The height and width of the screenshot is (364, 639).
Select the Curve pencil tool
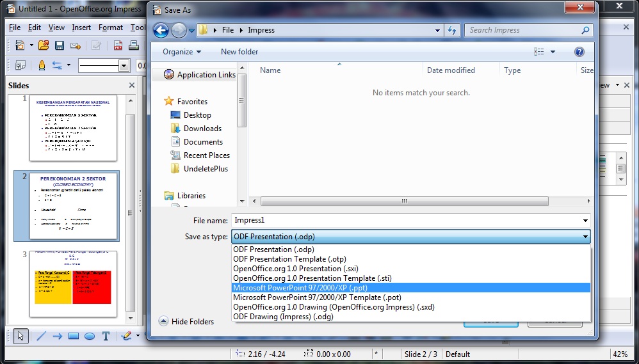click(x=127, y=336)
